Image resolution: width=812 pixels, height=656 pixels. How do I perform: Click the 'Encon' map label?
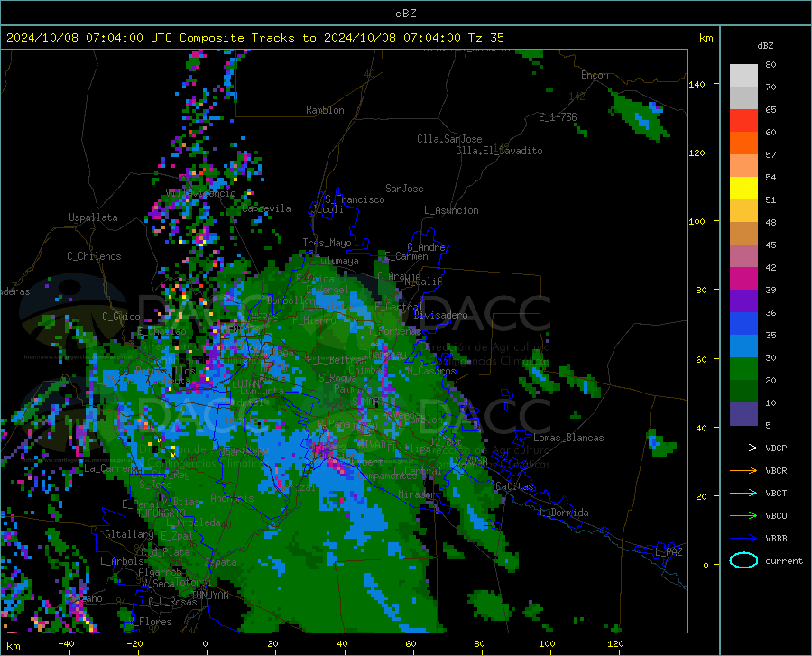click(595, 75)
